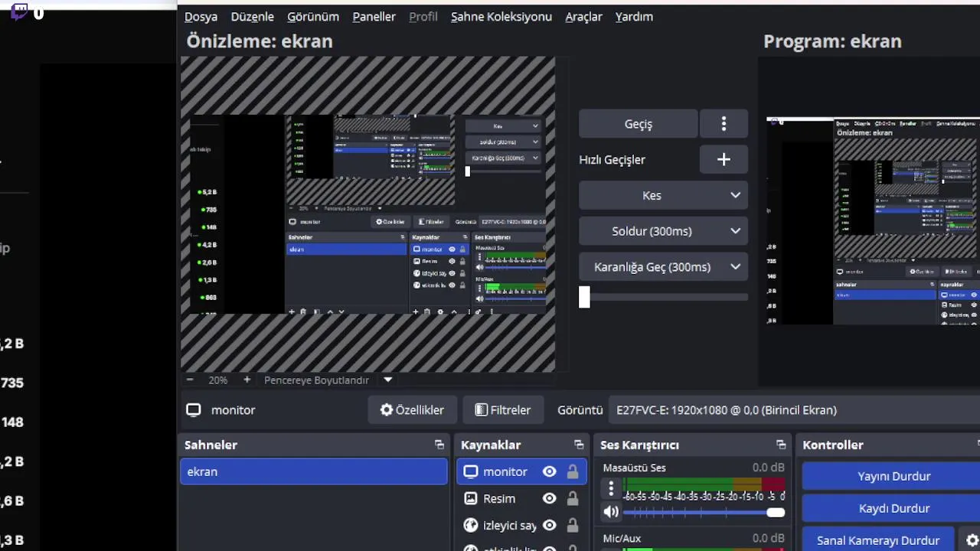Open virtual camera settings gear
The image size is (980, 551).
972,540
